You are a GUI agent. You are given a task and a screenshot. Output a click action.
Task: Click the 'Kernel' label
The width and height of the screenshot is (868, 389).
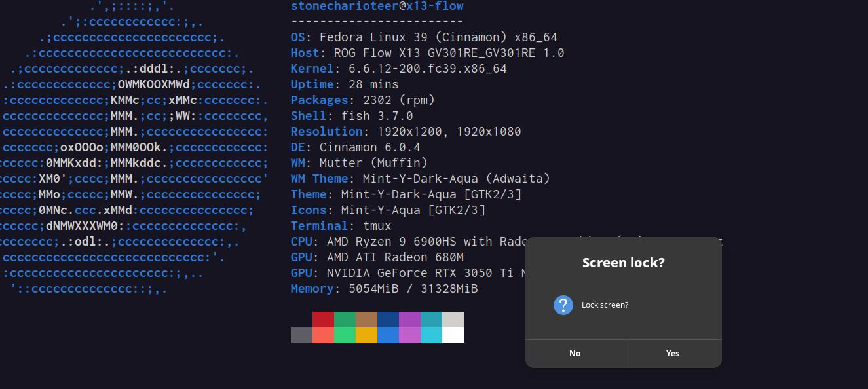coord(312,69)
